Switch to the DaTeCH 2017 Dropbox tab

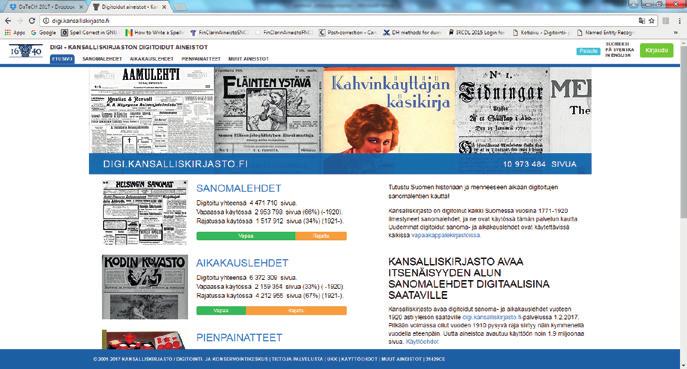pos(46,7)
